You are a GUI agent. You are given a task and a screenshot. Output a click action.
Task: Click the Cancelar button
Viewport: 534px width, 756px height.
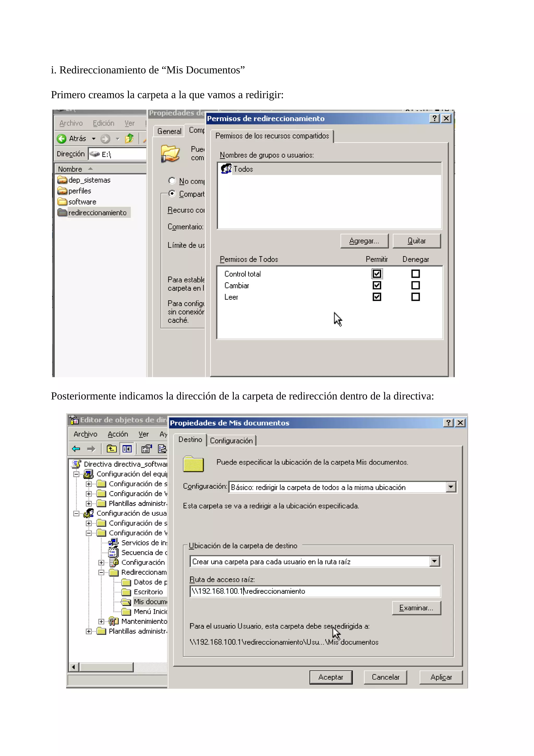[x=385, y=677]
